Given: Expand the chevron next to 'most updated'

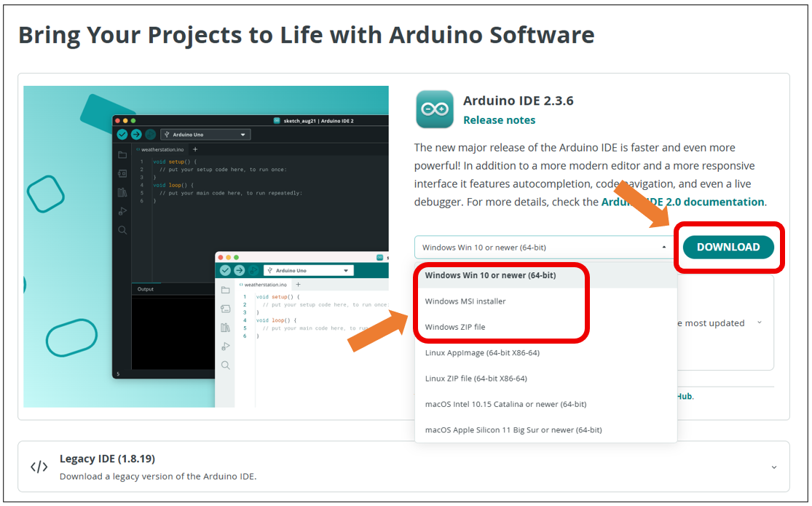Looking at the screenshot, I should tap(759, 323).
